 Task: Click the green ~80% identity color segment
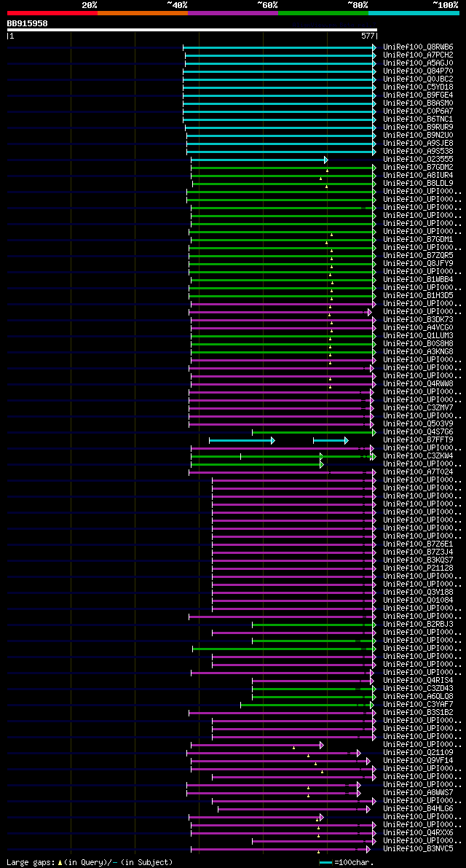(x=323, y=12)
